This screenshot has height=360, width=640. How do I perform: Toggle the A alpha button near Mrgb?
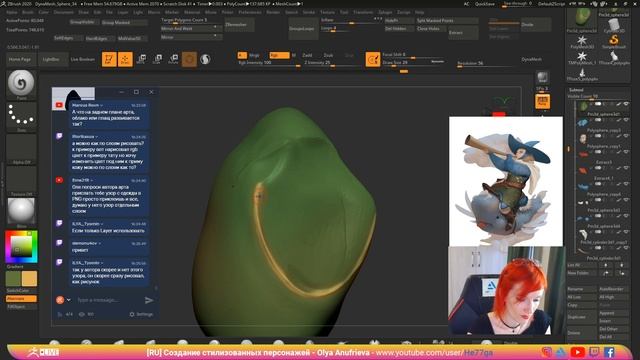click(242, 55)
